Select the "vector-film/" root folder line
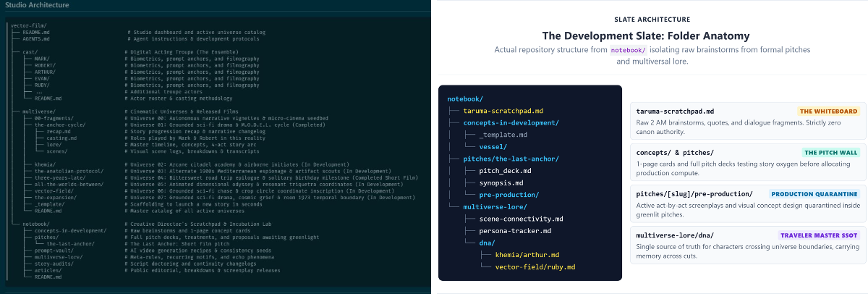 [x=28, y=25]
